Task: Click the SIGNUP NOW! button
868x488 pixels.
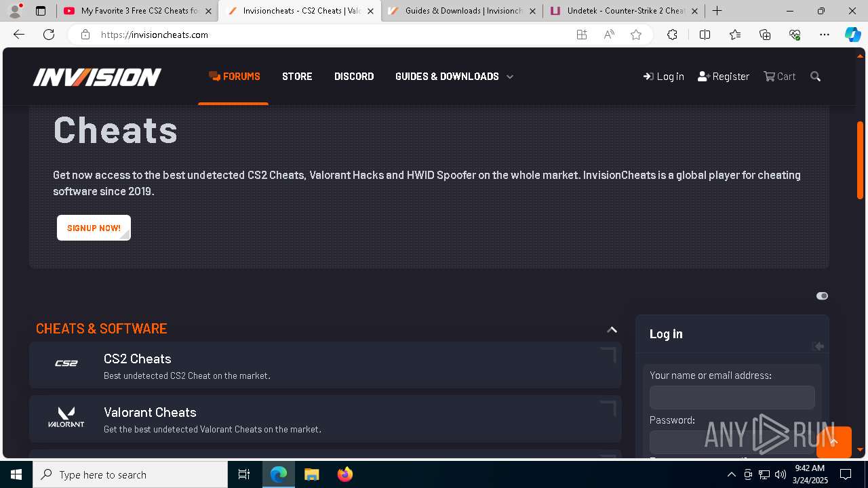Action: [94, 228]
